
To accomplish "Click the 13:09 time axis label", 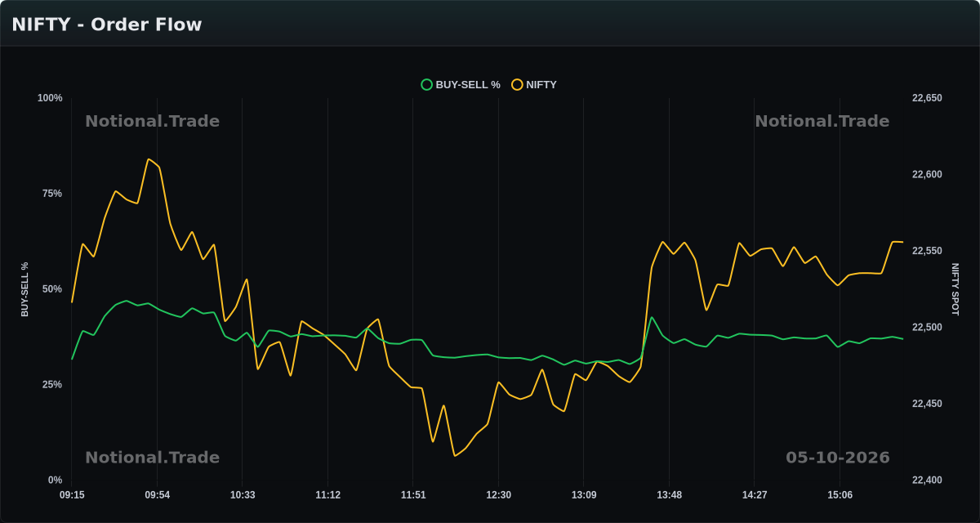I will coord(584,495).
